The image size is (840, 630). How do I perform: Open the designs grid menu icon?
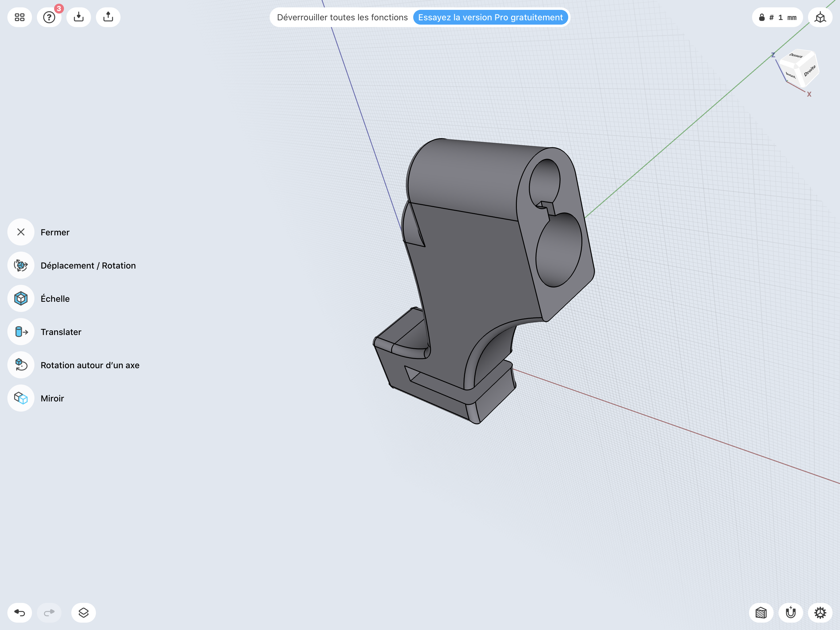19,17
